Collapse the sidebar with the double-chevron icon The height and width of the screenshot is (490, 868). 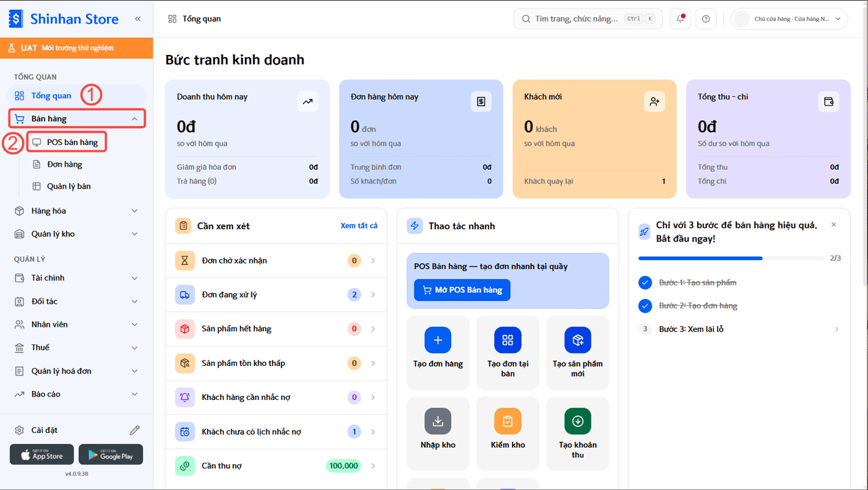[138, 19]
